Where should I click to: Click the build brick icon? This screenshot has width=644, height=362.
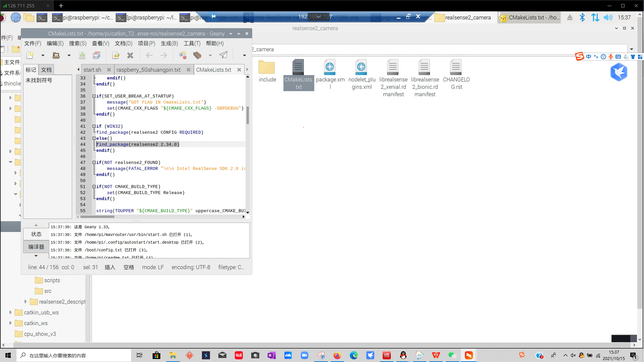(x=197, y=55)
